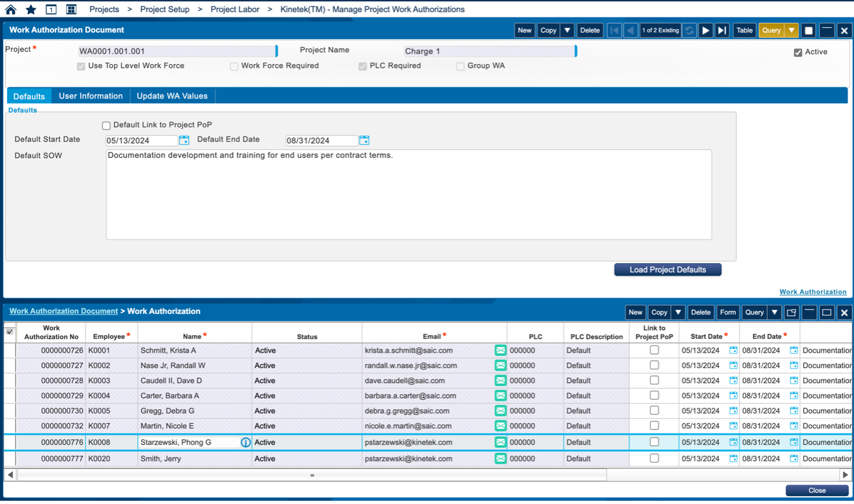This screenshot has width=854, height=504.
Task: Click envelope icon in Smith, Jerry row
Action: pyautogui.click(x=500, y=458)
